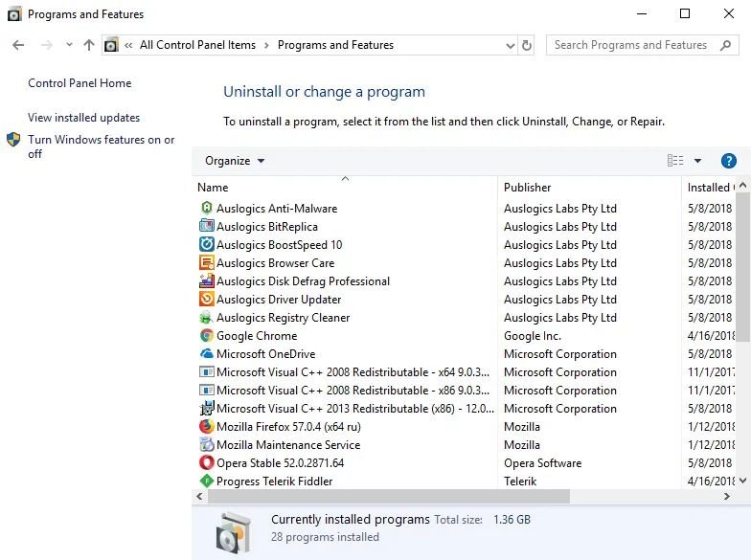Click icon of Visual C++ 2008 x86 entry
751x560 pixels.
(x=207, y=390)
